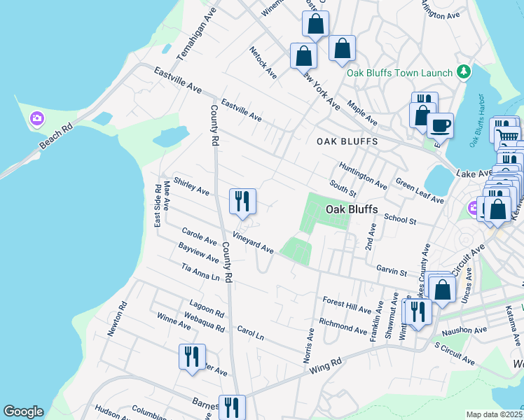Click the Shawmut Ave label
This screenshot has height=420, width=524.
[x=392, y=316]
